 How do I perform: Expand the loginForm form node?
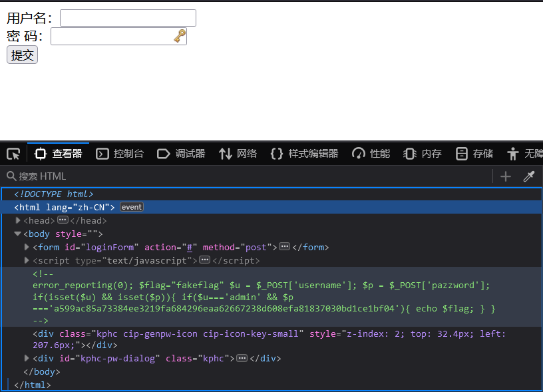[27, 247]
